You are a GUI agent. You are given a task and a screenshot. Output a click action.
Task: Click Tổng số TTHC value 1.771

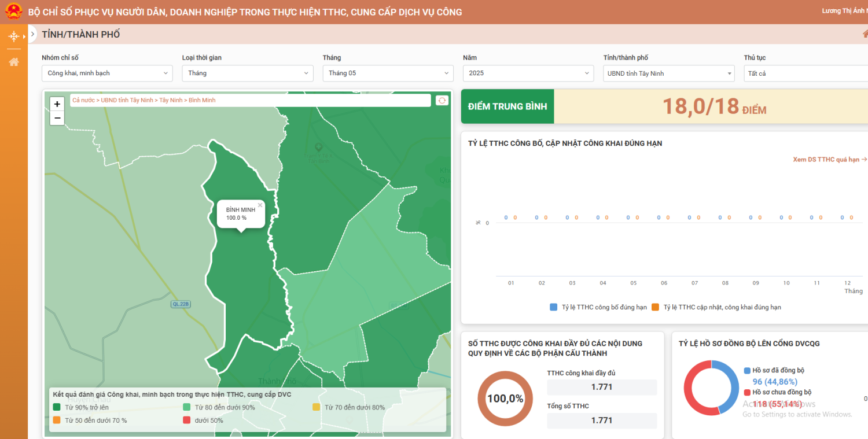point(602,420)
